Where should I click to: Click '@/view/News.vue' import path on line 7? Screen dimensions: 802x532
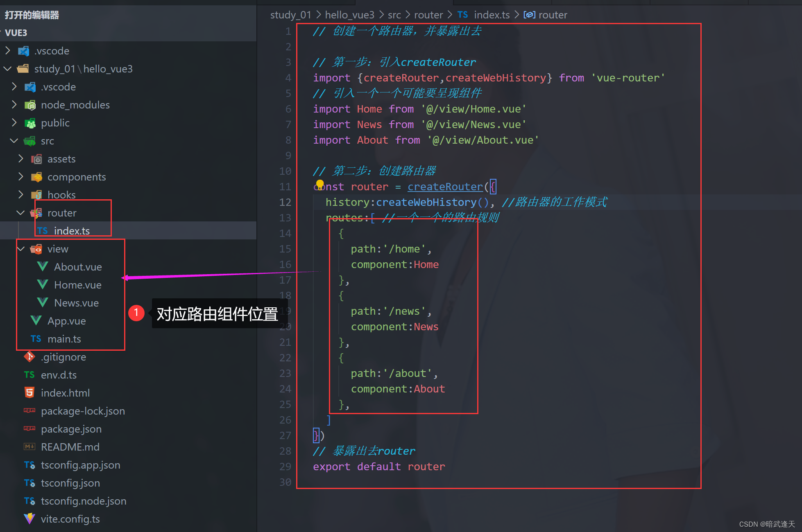(473, 124)
